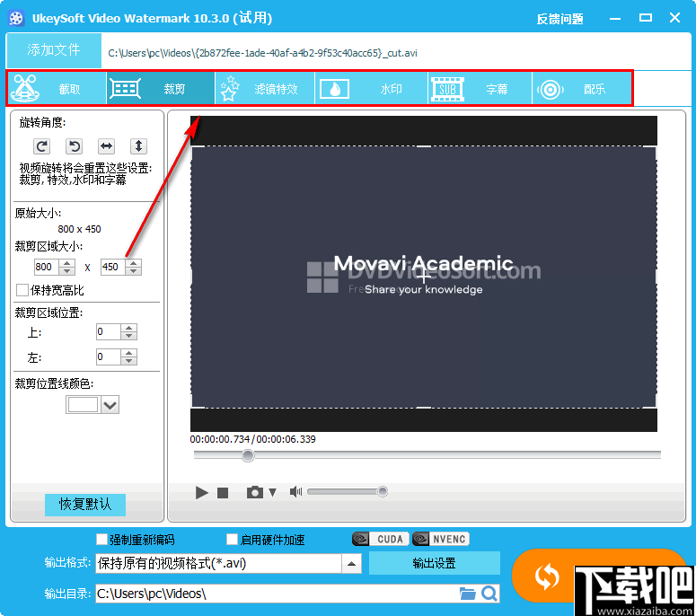Viewport: 696px width, 616px height.
Task: Click the 左 left position field
Action: point(109,356)
